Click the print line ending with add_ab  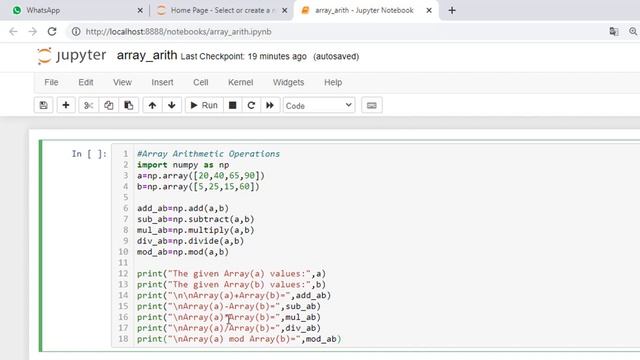pyautogui.click(x=234, y=295)
